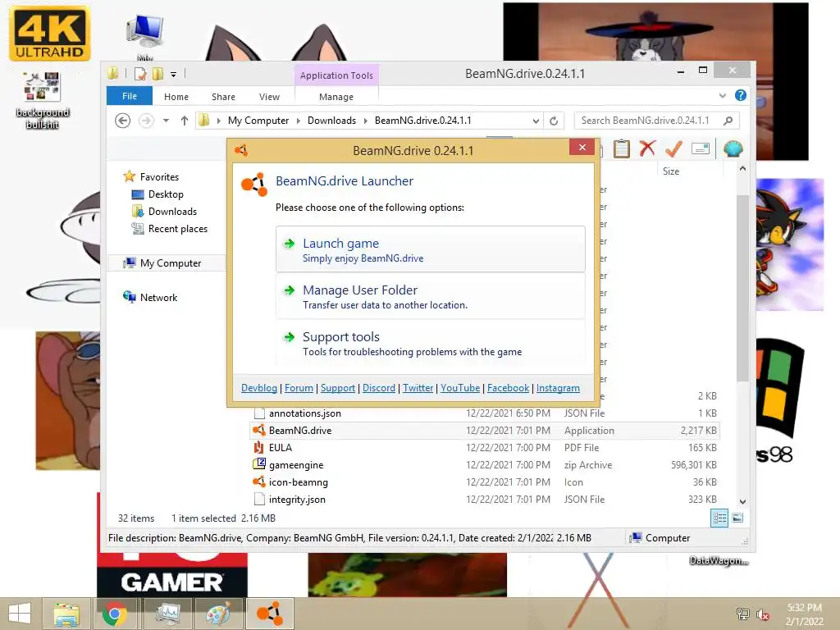
Task: Open recent locations dropdown arrow
Action: pyautogui.click(x=166, y=121)
